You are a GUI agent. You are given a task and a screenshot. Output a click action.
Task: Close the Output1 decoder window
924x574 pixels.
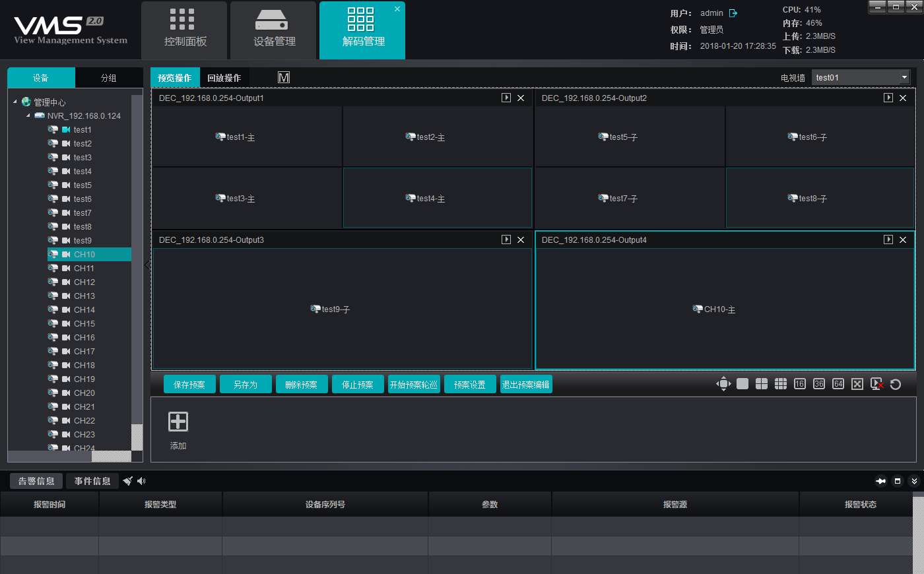pyautogui.click(x=521, y=98)
